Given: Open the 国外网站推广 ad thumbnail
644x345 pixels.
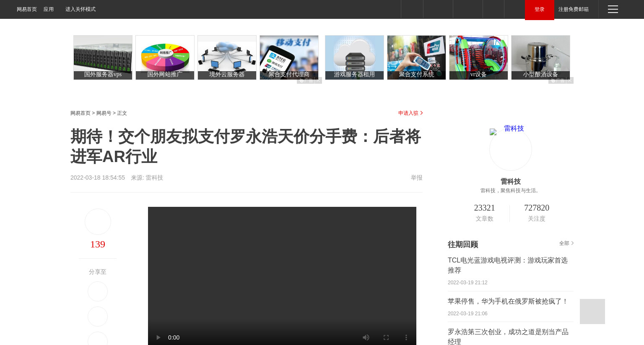Looking at the screenshot, I should click(165, 57).
